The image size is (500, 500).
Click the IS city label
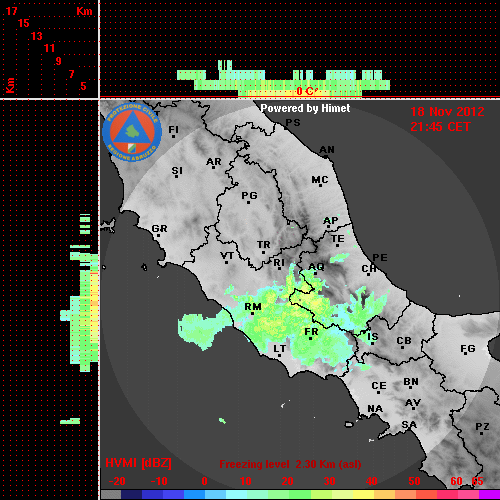[x=373, y=337]
